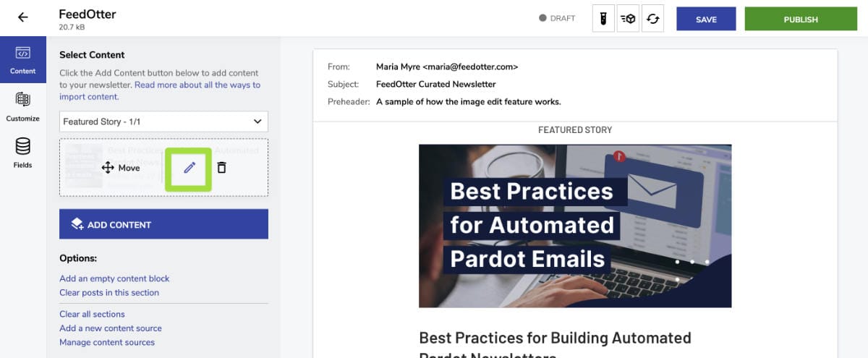Image resolution: width=868 pixels, height=358 pixels.
Task: Switch to the Customize tab
Action: point(23,106)
